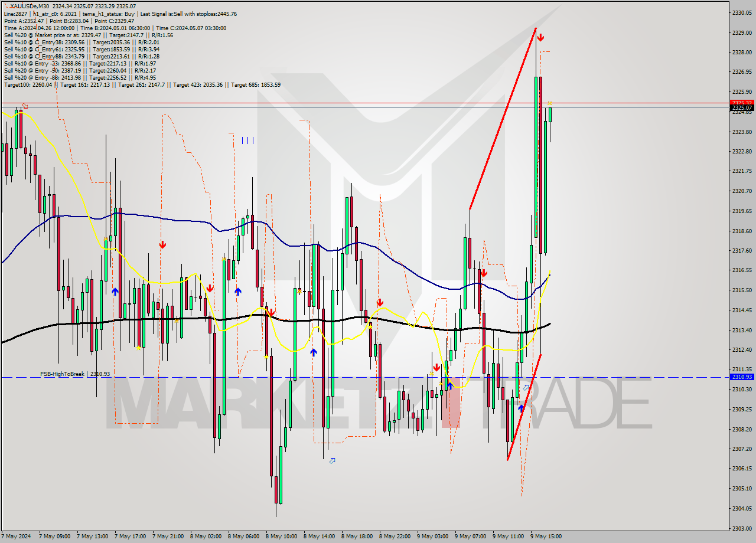The height and width of the screenshot is (543, 756).
Task: Select the red 2325.32 price tag
Action: (742, 103)
